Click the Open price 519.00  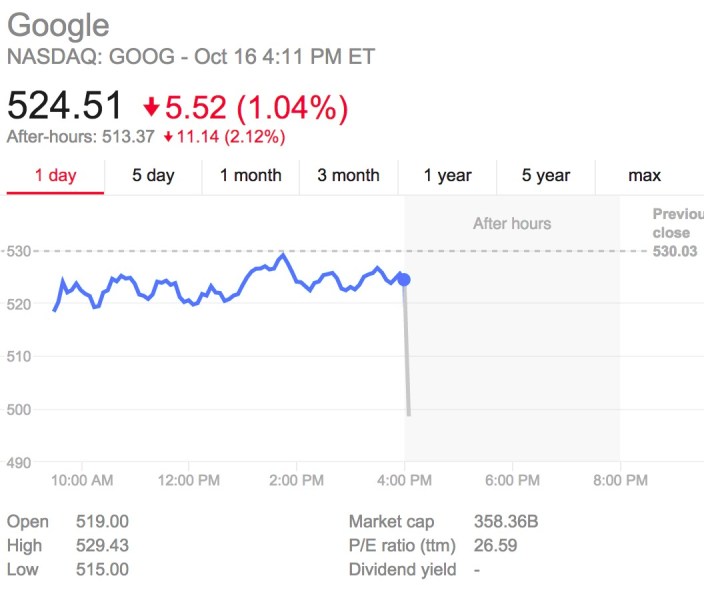(102, 522)
